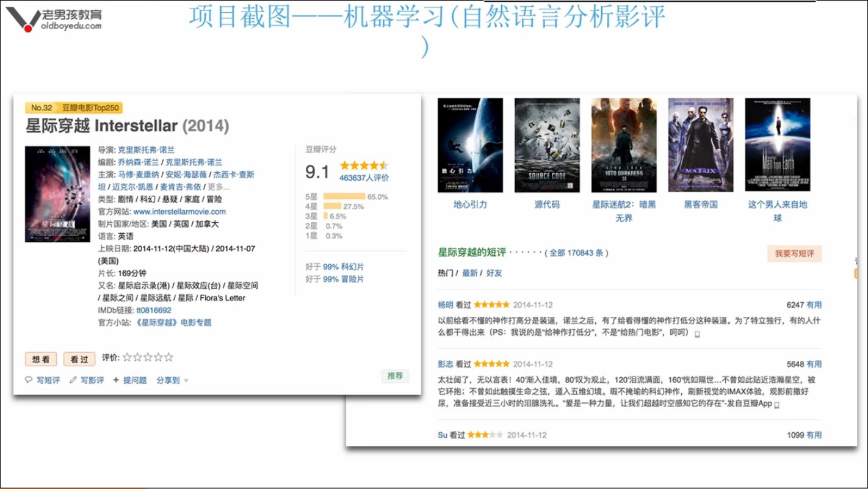868x489 pixels.
Task: Select the third empty star next to 评价
Action: 148,357
